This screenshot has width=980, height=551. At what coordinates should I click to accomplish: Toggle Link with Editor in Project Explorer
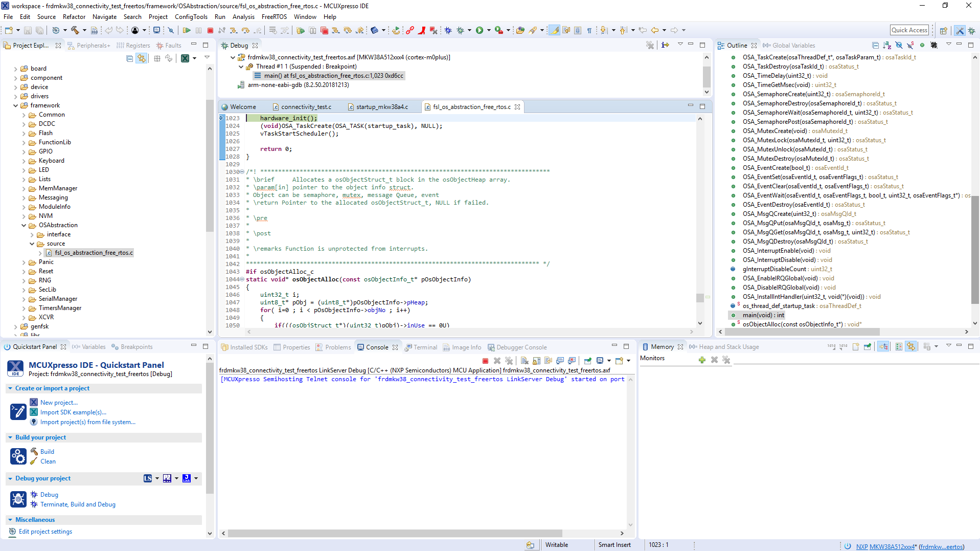tap(142, 58)
